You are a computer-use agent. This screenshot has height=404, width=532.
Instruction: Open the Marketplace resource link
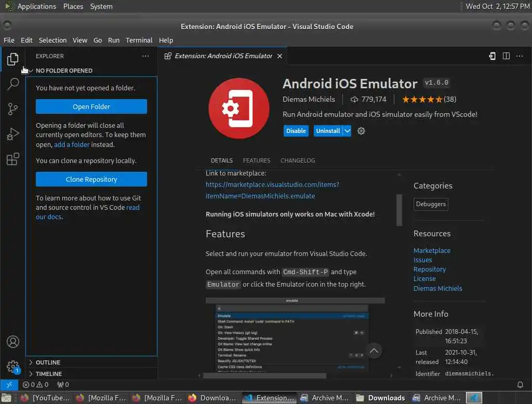coord(432,251)
